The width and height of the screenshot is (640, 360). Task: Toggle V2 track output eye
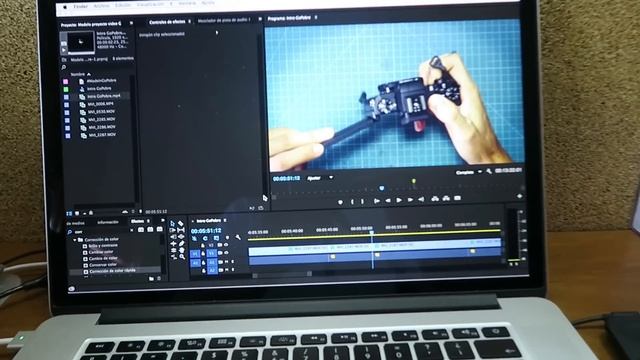click(x=226, y=245)
